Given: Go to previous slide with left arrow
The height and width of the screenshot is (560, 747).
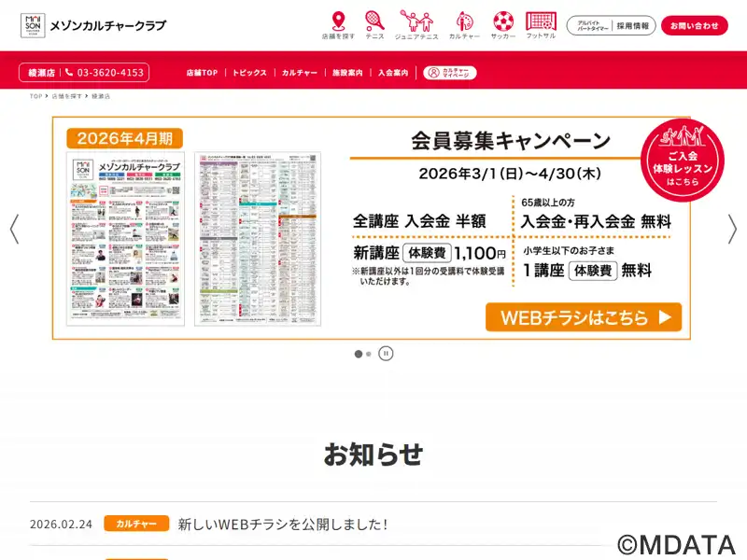Looking at the screenshot, I should coord(14,229).
